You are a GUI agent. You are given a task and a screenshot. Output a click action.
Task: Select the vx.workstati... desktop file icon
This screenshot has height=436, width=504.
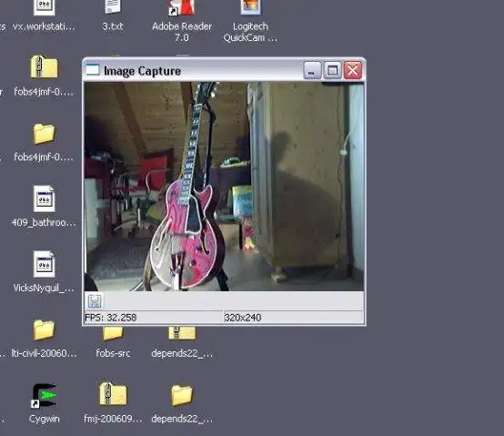[44, 7]
